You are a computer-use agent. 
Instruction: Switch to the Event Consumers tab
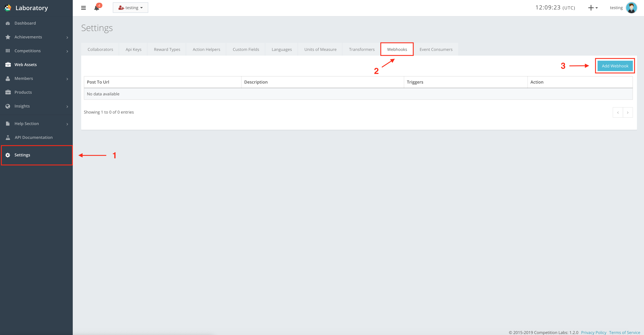tap(436, 49)
